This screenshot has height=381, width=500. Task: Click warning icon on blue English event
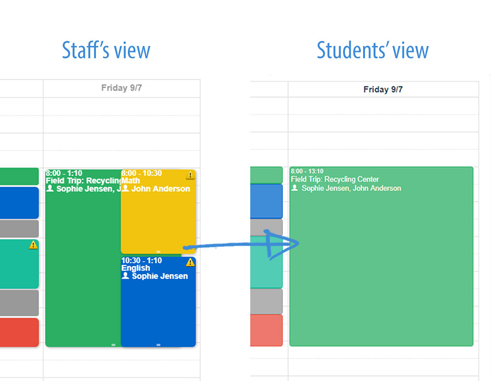point(190,262)
